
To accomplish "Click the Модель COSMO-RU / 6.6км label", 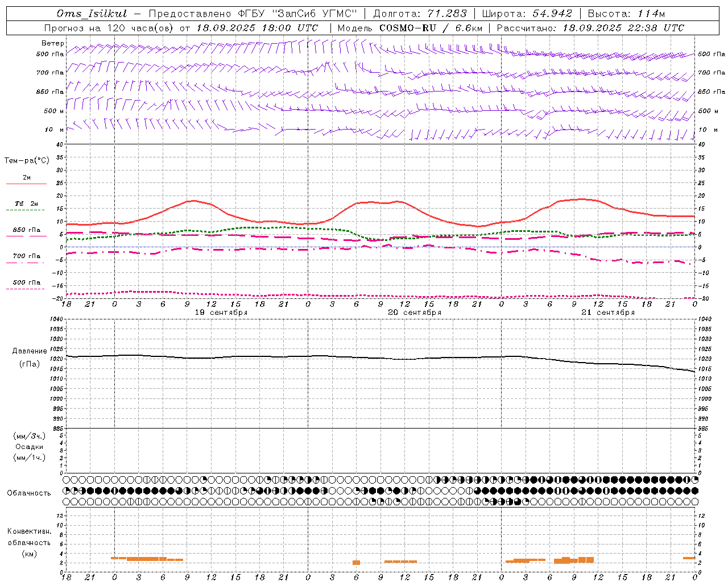I will [x=409, y=28].
